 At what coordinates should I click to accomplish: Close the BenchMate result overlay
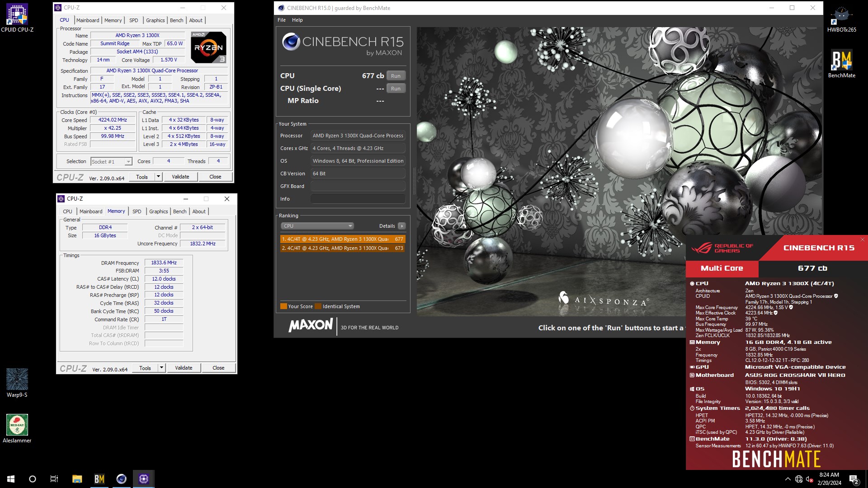[862, 239]
